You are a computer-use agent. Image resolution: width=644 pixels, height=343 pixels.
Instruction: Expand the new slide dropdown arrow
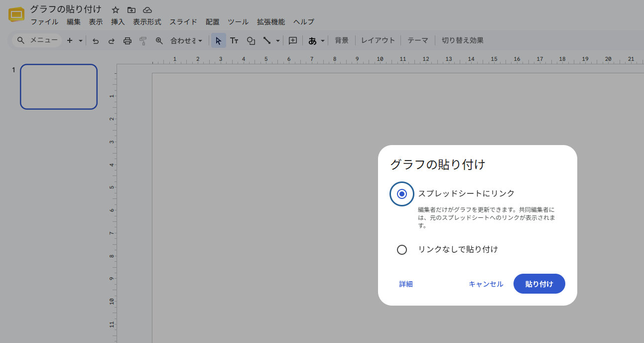tap(81, 41)
